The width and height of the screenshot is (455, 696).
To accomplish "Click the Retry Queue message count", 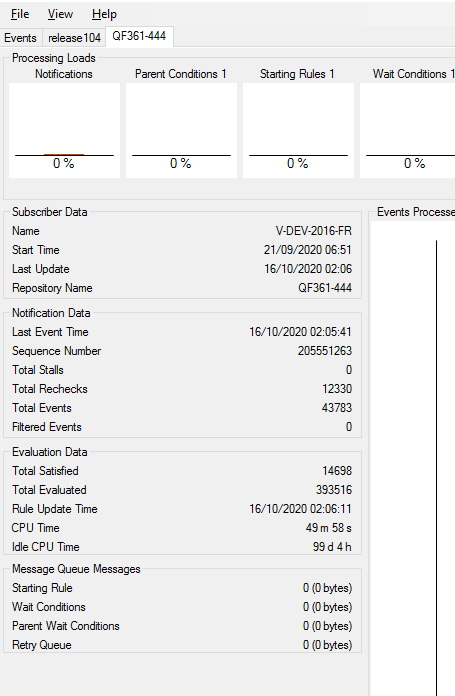I will pyautogui.click(x=328, y=645).
